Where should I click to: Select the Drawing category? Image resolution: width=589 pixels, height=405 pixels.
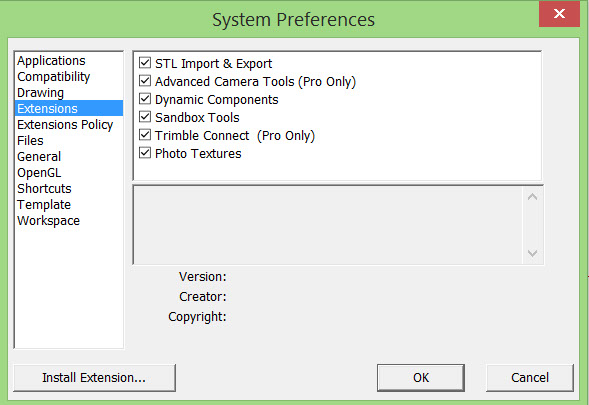pyautogui.click(x=40, y=93)
